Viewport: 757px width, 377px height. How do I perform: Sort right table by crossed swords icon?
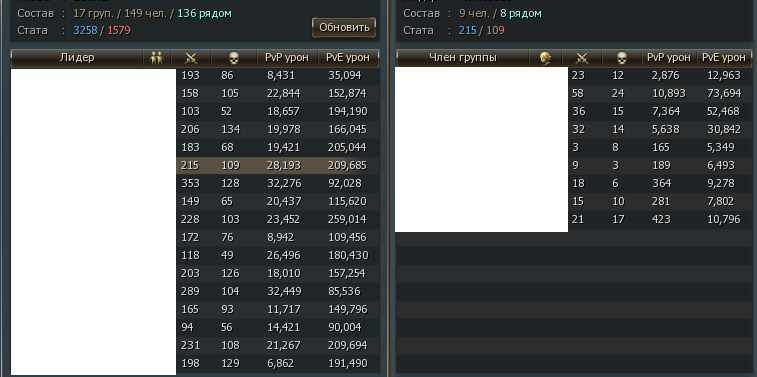(582, 58)
